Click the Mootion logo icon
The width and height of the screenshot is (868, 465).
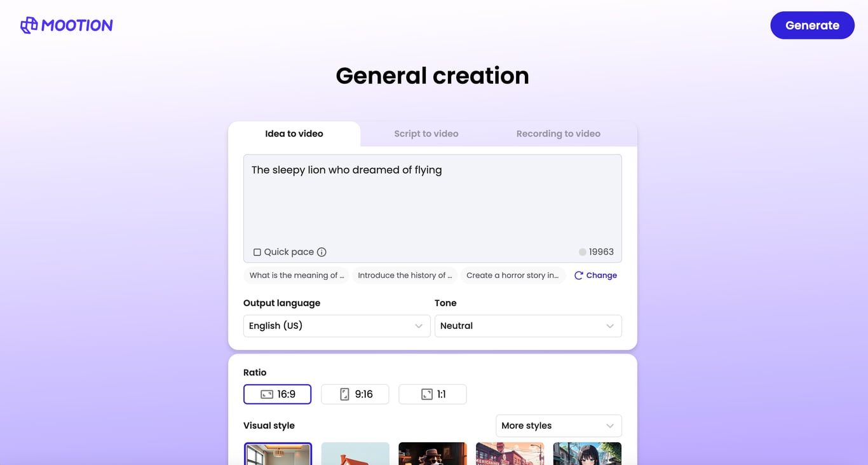(x=29, y=25)
